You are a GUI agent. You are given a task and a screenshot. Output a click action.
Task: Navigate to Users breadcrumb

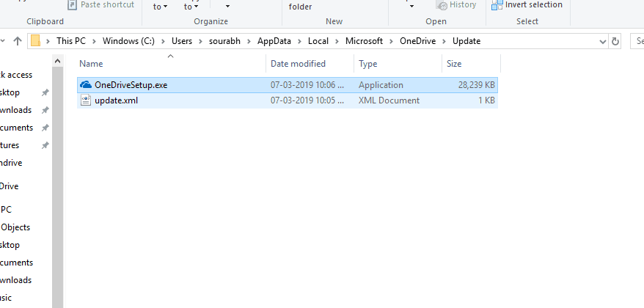[182, 41]
